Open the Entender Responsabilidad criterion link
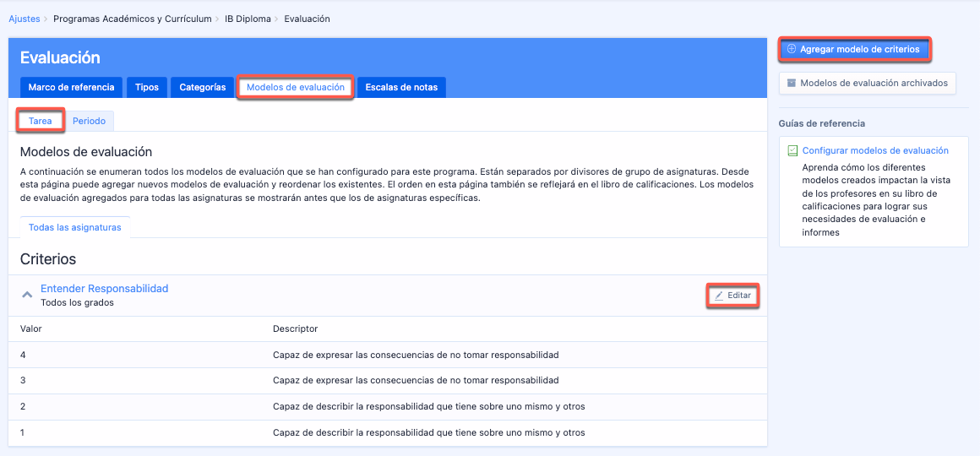This screenshot has height=456, width=980. coord(104,288)
